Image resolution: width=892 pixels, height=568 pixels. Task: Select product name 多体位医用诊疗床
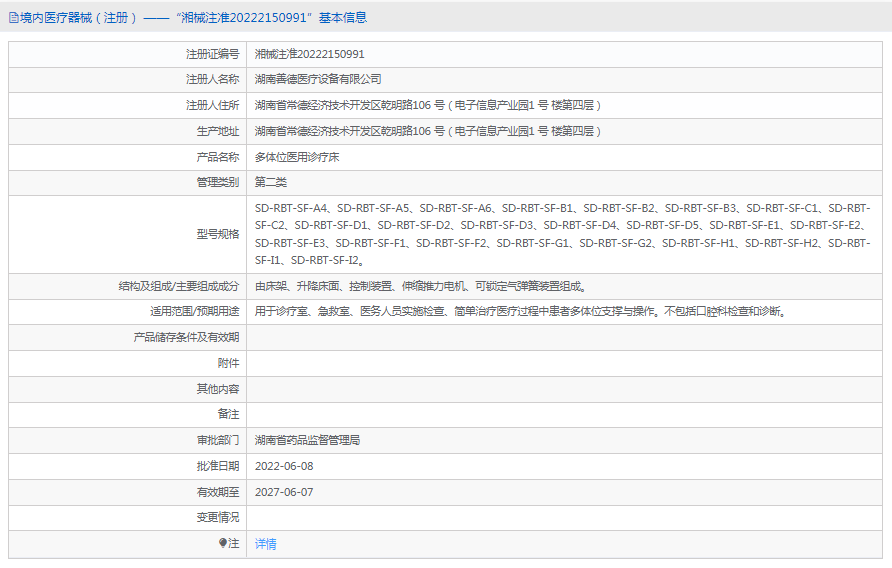pyautogui.click(x=297, y=157)
